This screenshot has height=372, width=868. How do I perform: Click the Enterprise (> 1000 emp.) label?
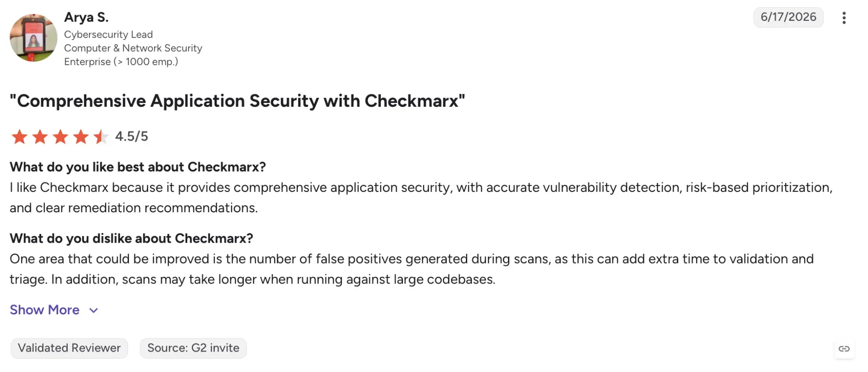click(121, 62)
